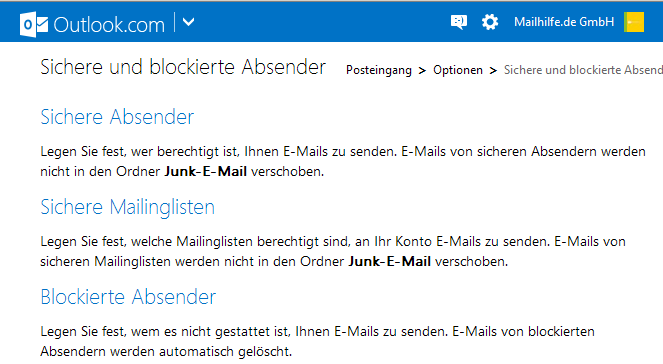Screen dimensions: 663x364
Task: Click the Outlook.com brand text
Action: pyautogui.click(x=109, y=25)
